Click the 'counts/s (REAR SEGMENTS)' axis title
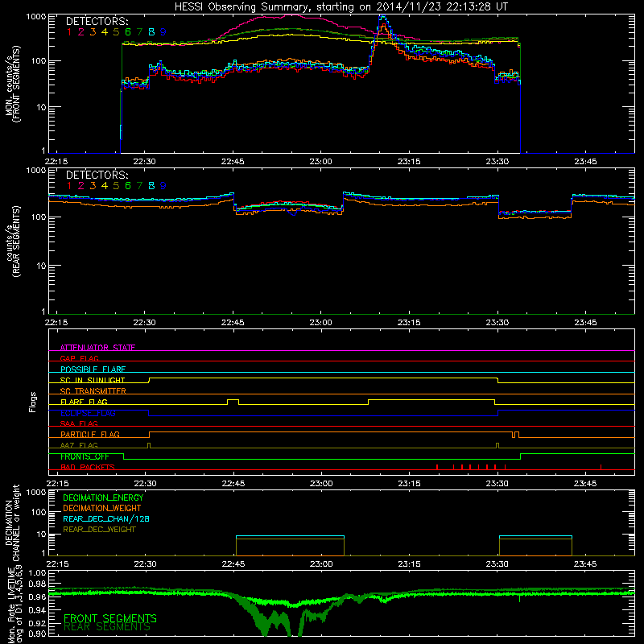 (x=12, y=242)
